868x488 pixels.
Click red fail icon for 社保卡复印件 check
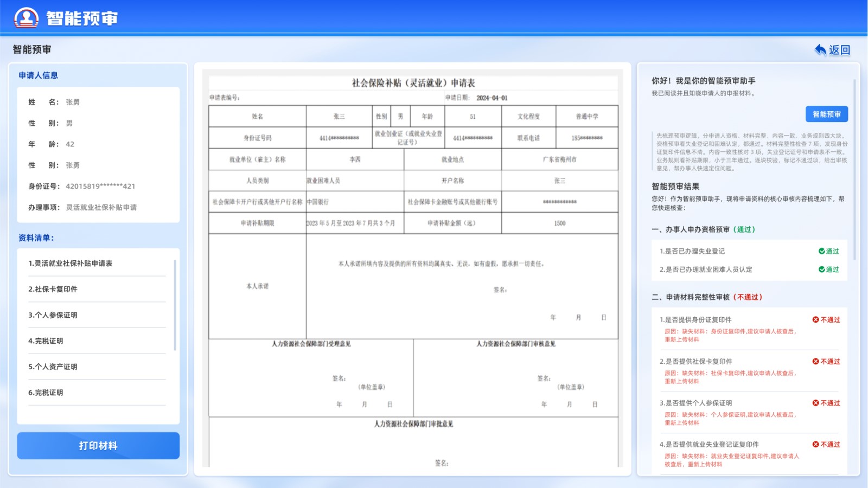click(815, 362)
